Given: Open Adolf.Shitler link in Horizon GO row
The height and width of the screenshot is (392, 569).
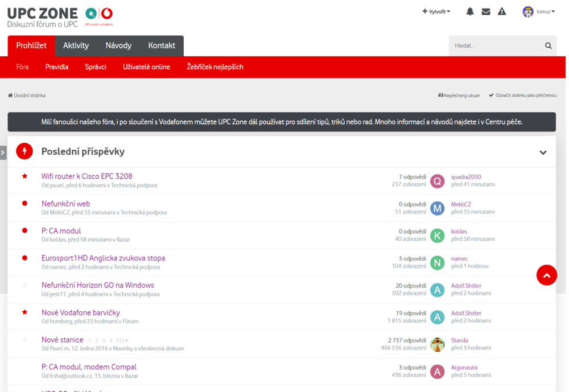Looking at the screenshot, I should click(466, 286).
